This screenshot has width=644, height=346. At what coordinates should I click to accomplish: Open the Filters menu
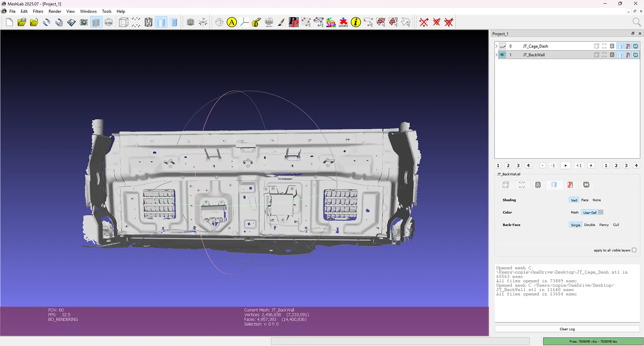pyautogui.click(x=38, y=11)
